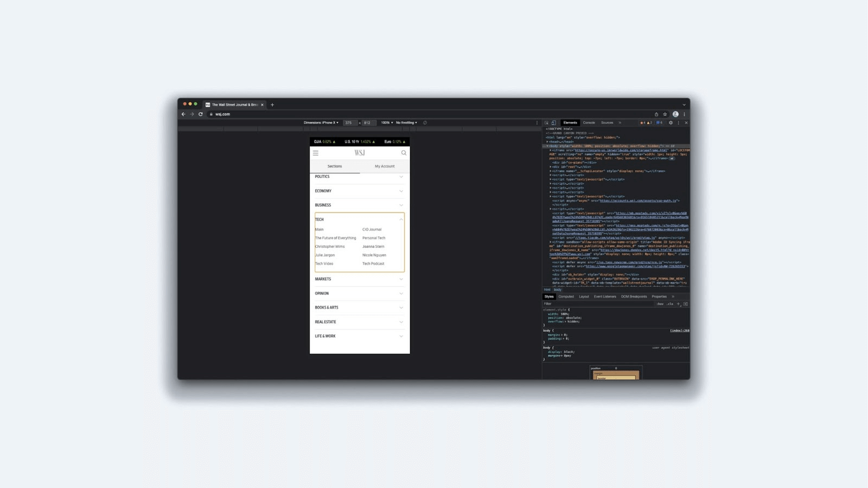Image resolution: width=868 pixels, height=488 pixels.
Task: Click the share icon in the address bar
Action: [x=656, y=114]
